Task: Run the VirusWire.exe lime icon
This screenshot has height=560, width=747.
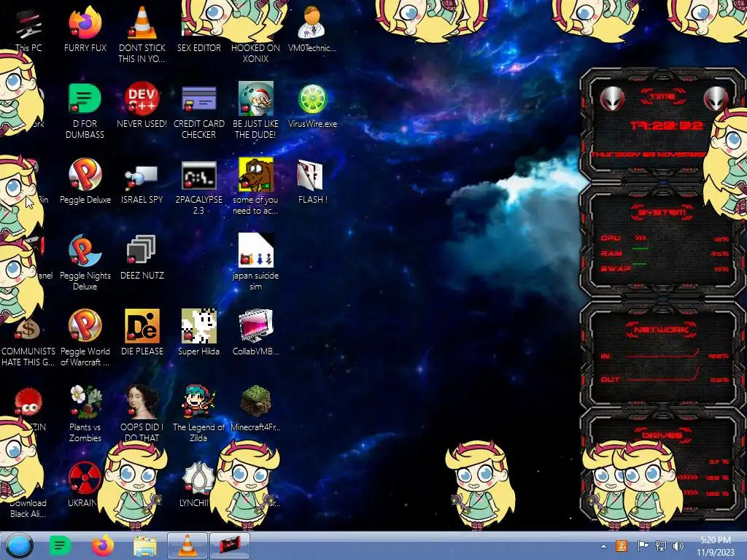Action: tap(312, 105)
